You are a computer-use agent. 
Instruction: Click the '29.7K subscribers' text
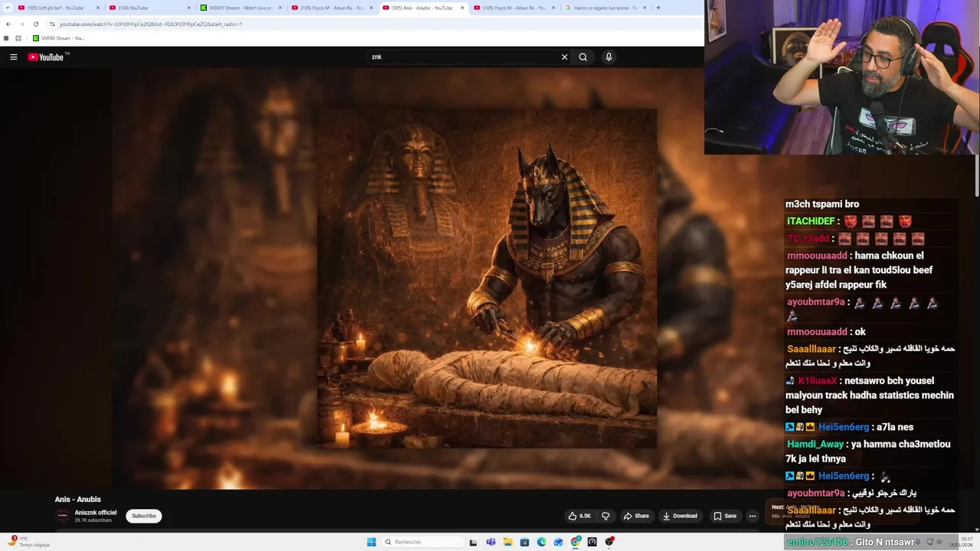[93, 520]
